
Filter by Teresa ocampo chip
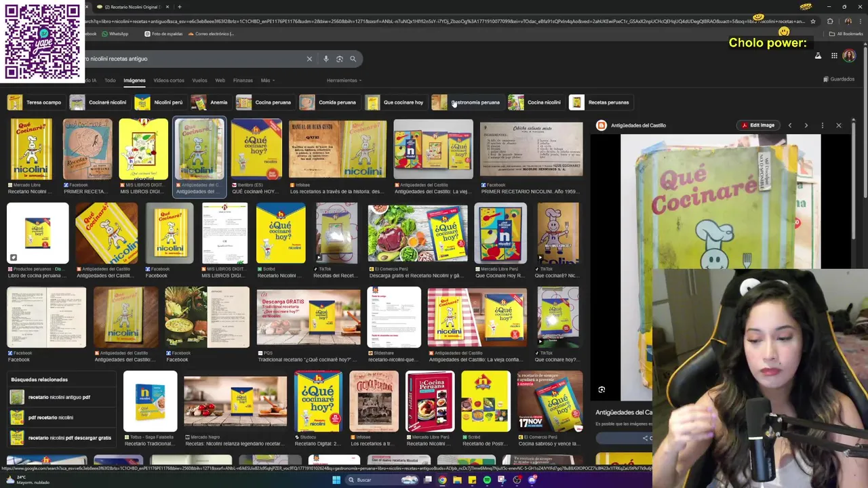[35, 102]
